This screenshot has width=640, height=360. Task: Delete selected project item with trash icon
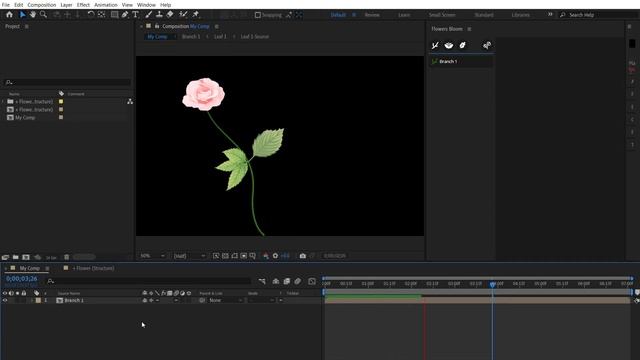click(x=67, y=257)
